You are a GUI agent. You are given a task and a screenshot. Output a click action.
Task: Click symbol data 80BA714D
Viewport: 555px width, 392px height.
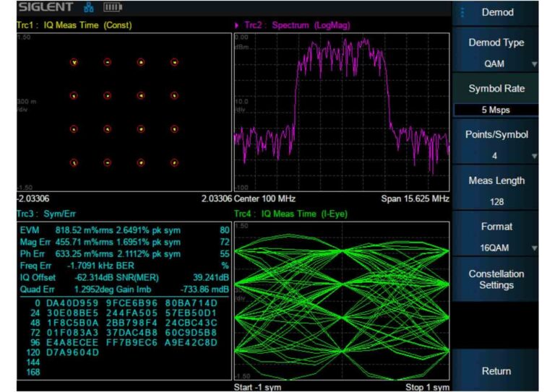pos(191,303)
